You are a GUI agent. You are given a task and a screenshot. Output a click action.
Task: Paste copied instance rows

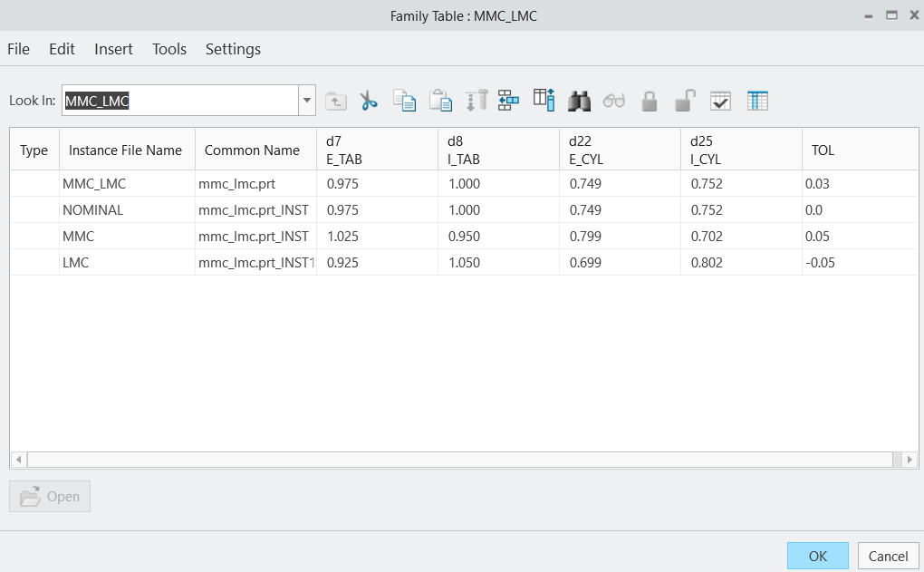tap(441, 100)
